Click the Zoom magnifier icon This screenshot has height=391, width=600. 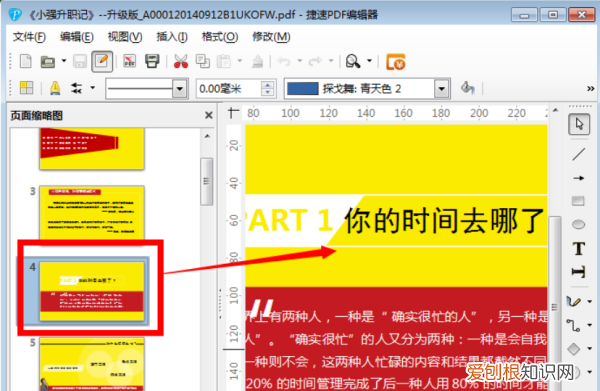[x=353, y=61]
